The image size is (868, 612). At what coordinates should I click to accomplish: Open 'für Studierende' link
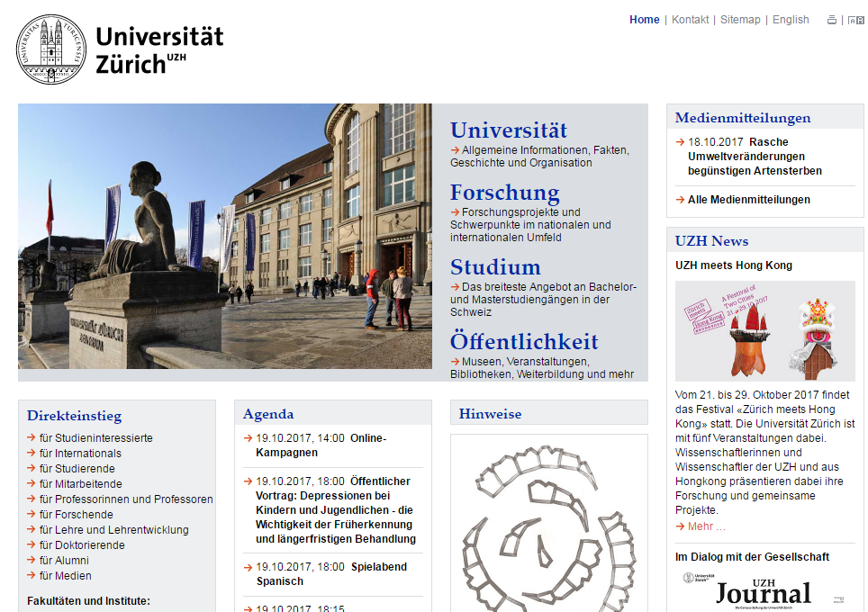pos(77,469)
